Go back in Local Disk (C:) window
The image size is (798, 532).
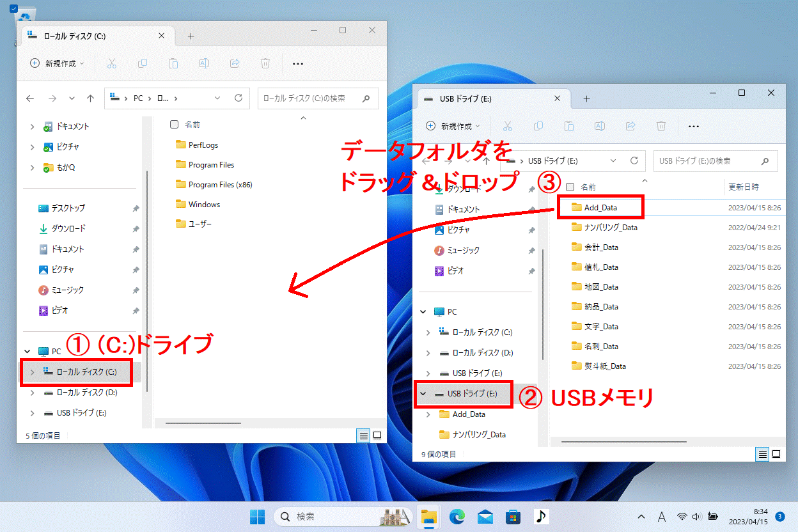pos(30,98)
